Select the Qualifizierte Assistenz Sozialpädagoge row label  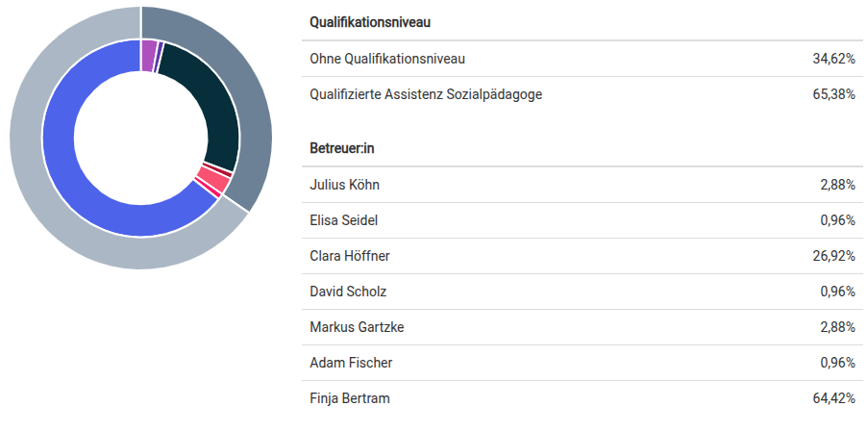click(427, 94)
